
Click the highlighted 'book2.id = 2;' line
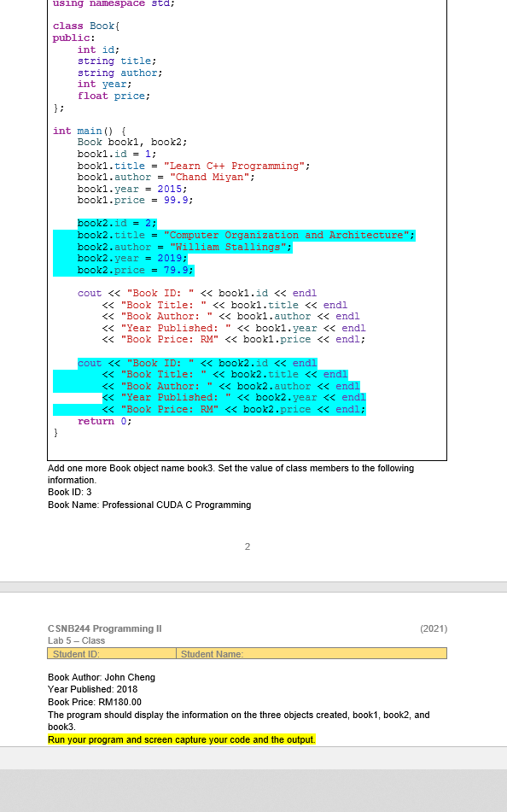click(117, 223)
